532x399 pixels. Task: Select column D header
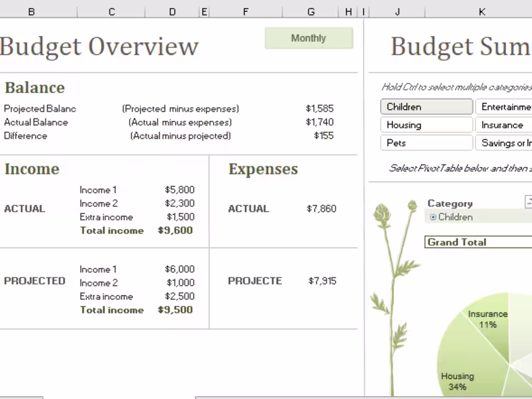pyautogui.click(x=172, y=11)
